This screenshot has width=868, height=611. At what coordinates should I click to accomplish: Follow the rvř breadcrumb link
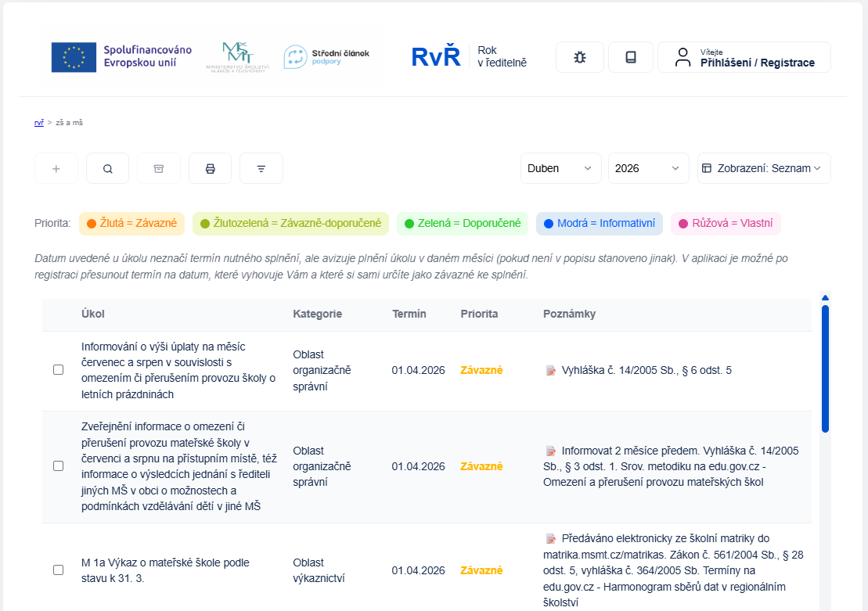(x=39, y=123)
